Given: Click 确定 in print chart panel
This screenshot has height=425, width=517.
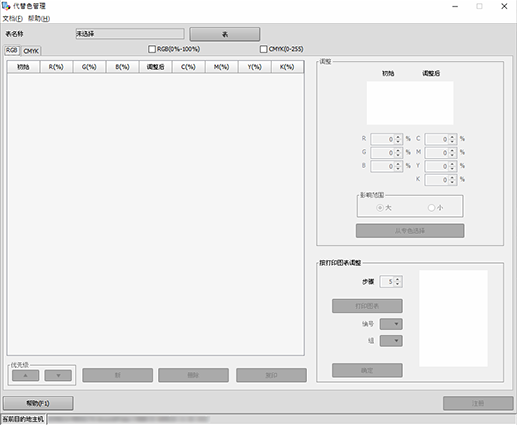Looking at the screenshot, I should [367, 370].
